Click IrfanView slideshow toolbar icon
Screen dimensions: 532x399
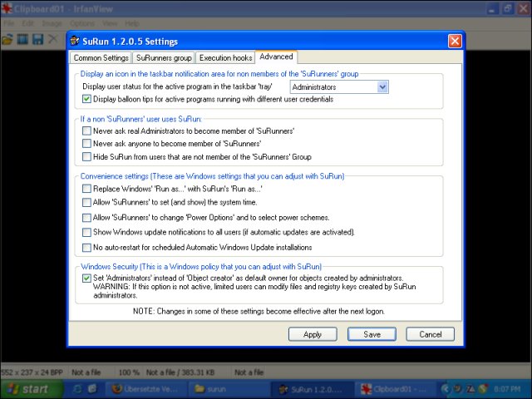(22, 39)
